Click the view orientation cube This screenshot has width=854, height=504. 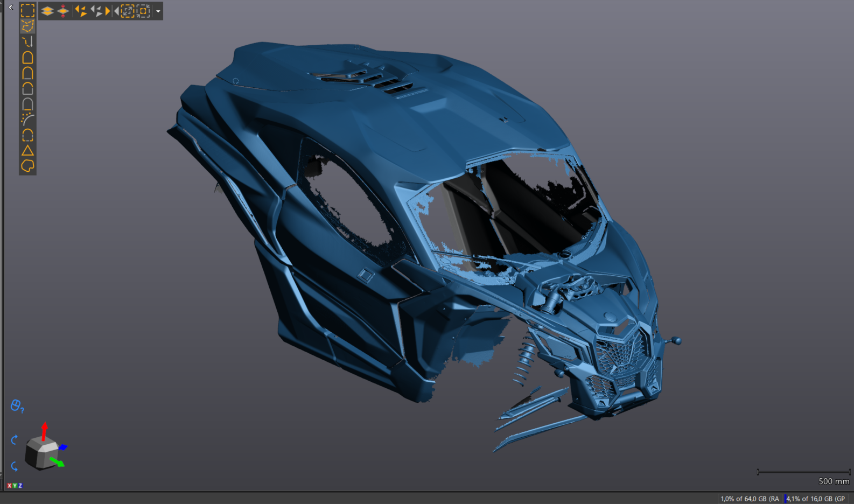41,451
